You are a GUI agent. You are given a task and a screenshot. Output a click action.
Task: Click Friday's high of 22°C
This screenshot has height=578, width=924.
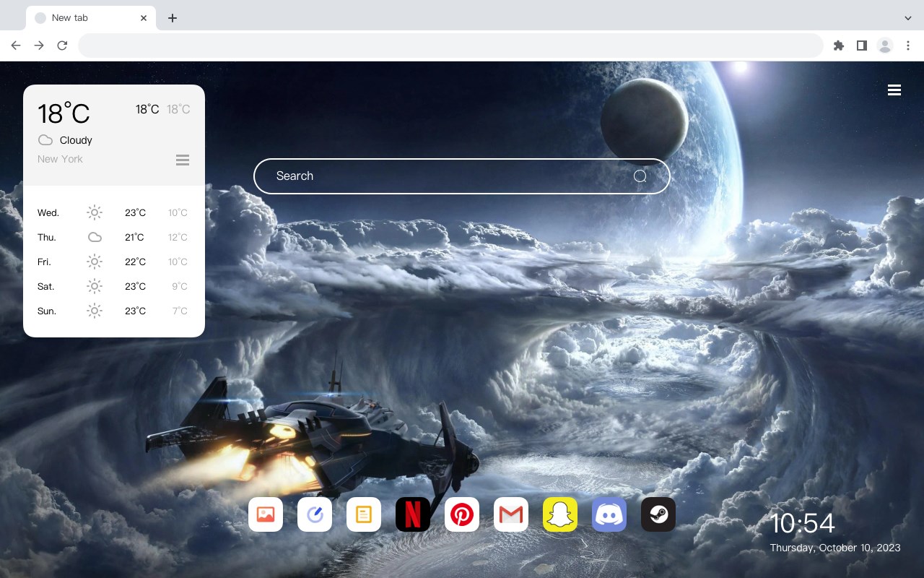135,262
